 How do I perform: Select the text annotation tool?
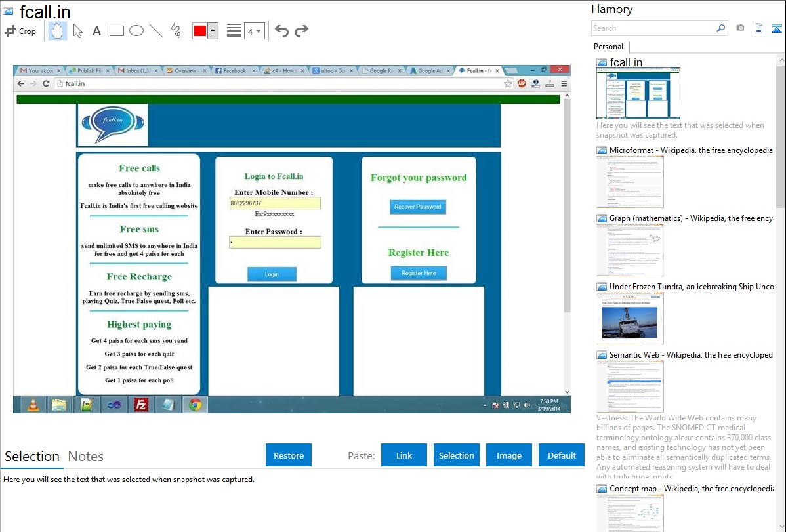pyautogui.click(x=96, y=31)
